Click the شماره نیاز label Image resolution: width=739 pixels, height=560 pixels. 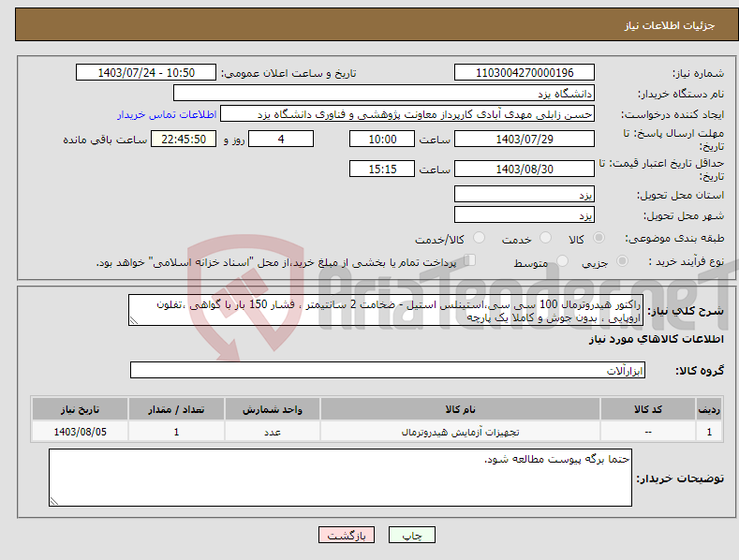[698, 74]
